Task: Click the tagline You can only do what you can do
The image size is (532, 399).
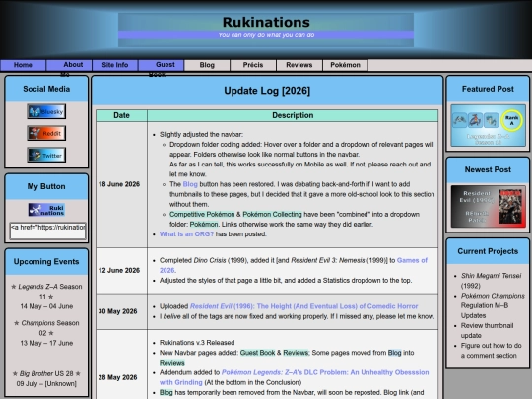Action: pyautogui.click(x=266, y=34)
